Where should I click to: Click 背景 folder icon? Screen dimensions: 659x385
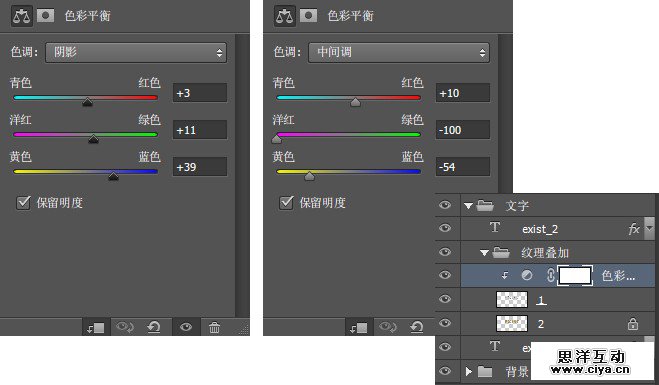(x=485, y=372)
